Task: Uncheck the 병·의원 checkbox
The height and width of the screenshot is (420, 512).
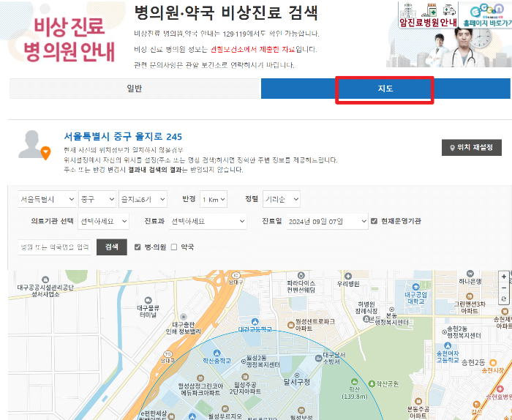Action: (138, 247)
